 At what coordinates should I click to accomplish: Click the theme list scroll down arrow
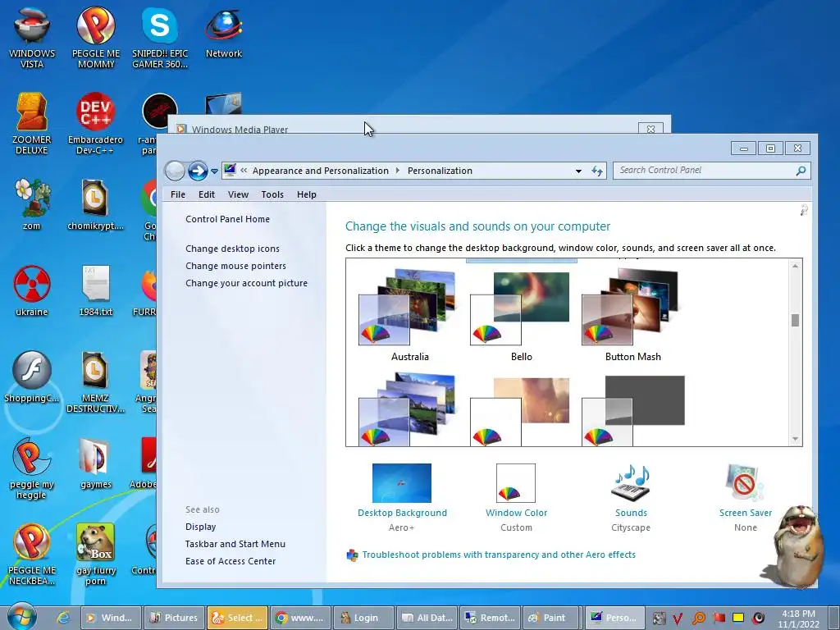pos(795,439)
